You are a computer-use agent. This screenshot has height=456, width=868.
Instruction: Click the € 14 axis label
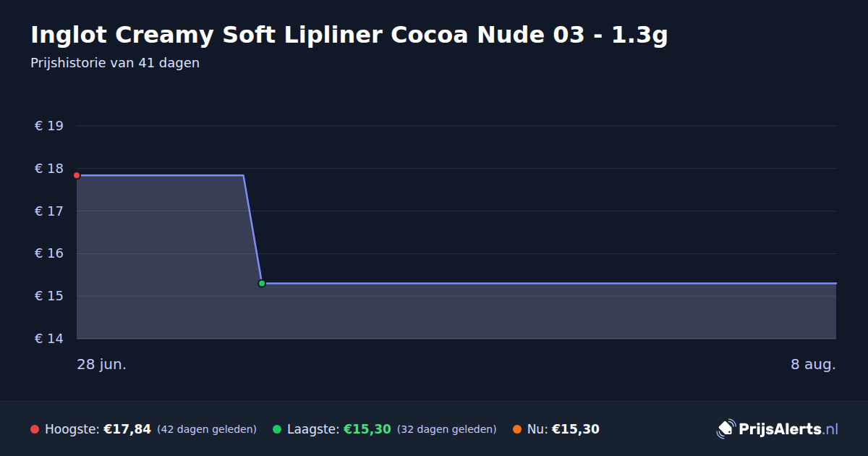coord(49,339)
